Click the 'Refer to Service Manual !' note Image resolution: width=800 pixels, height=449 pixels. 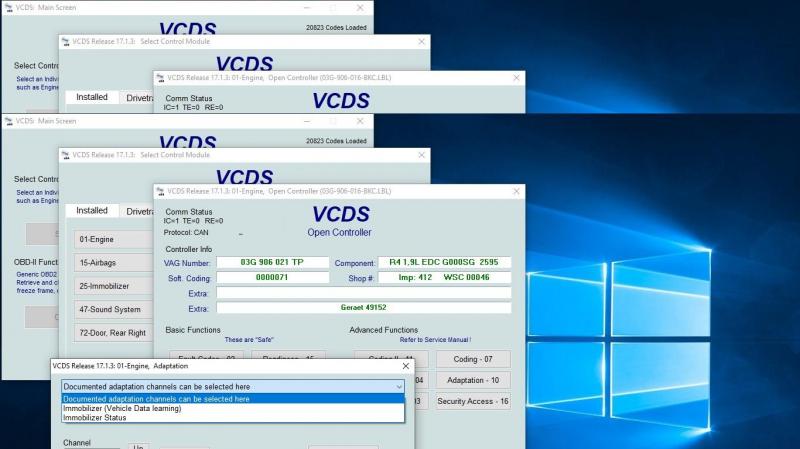[x=435, y=340]
